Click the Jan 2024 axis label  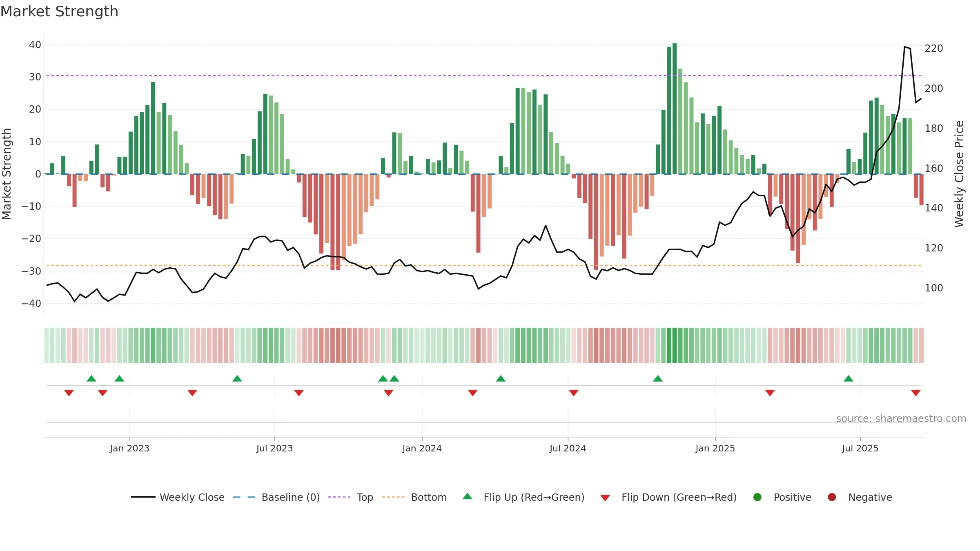[x=422, y=448]
